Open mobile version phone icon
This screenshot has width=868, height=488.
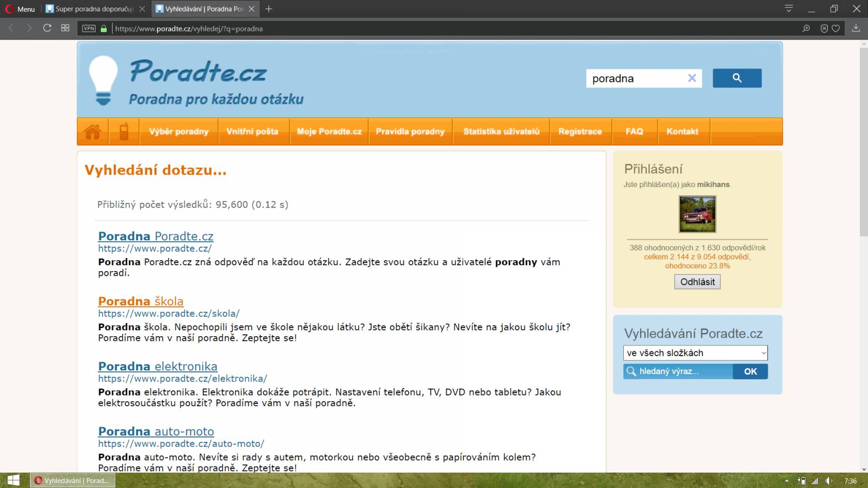(124, 131)
